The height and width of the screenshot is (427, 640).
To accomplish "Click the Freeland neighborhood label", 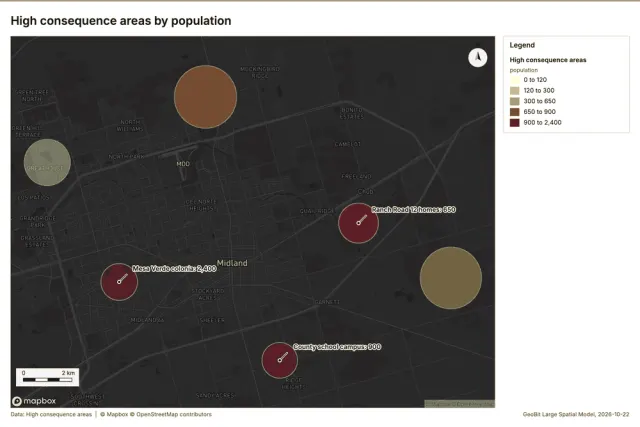I will pyautogui.click(x=356, y=176).
